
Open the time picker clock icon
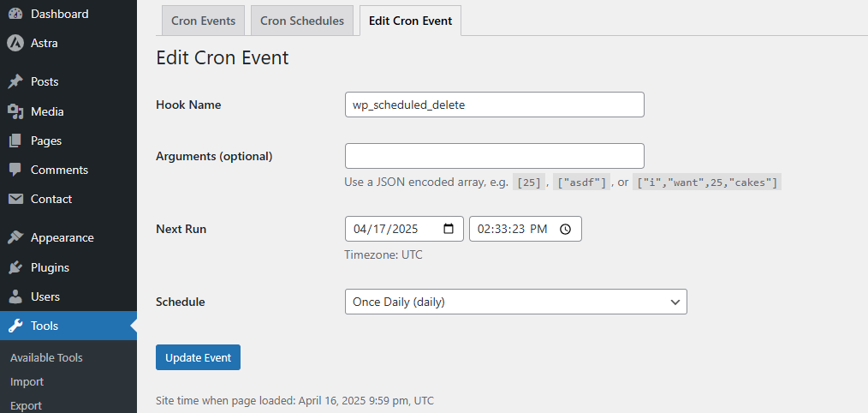point(565,229)
